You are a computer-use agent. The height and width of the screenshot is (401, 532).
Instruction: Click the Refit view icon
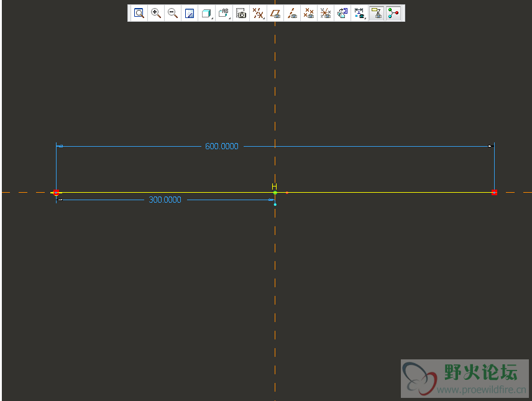(x=139, y=13)
